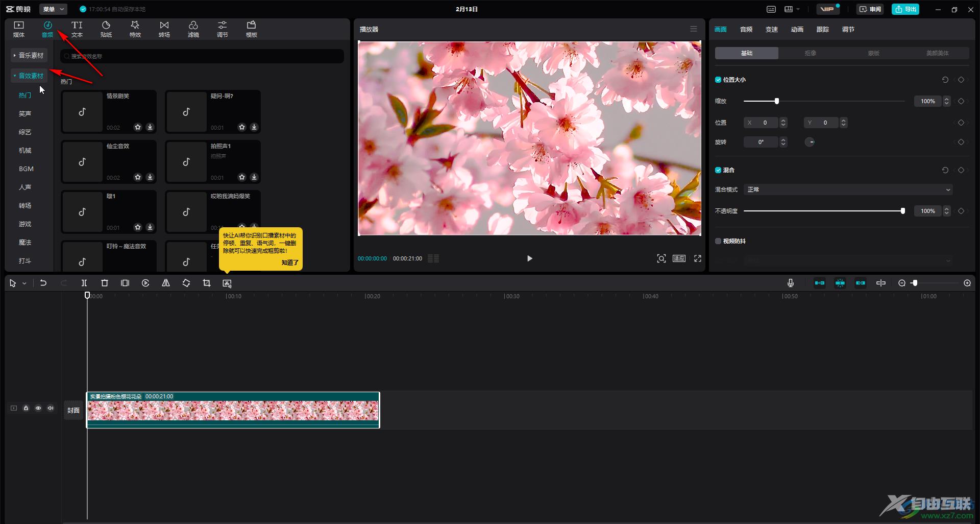Click the mirror flip tool

[166, 283]
